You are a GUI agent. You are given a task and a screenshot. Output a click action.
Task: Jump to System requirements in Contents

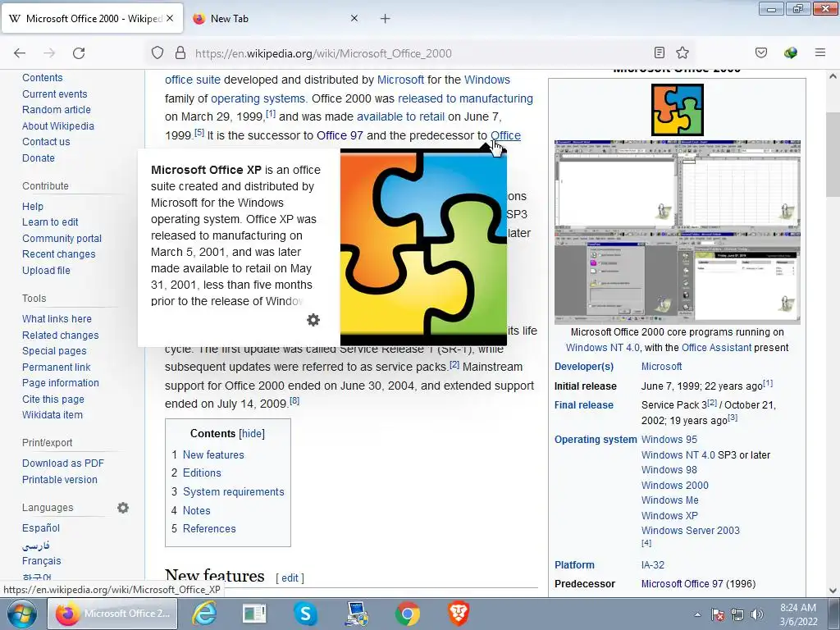point(234,492)
